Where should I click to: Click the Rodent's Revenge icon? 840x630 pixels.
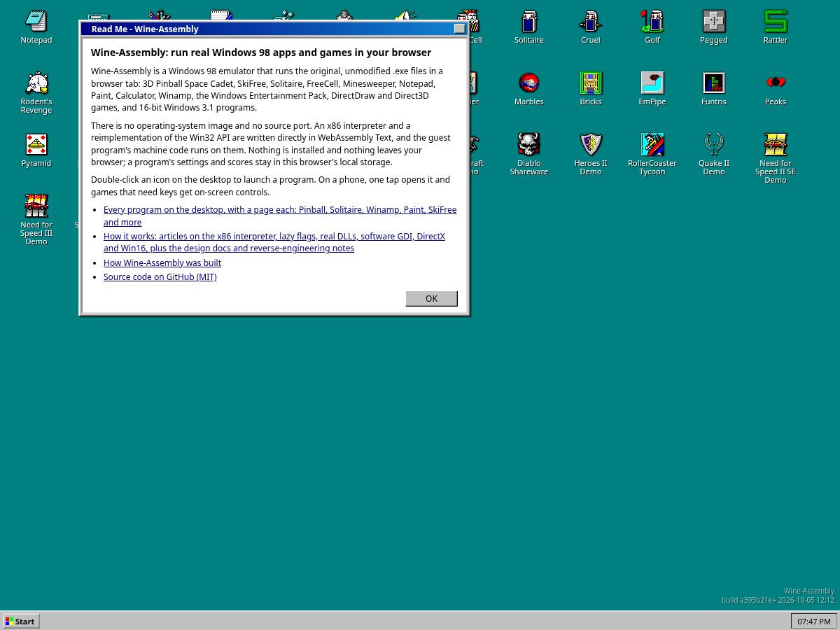[x=36, y=93]
